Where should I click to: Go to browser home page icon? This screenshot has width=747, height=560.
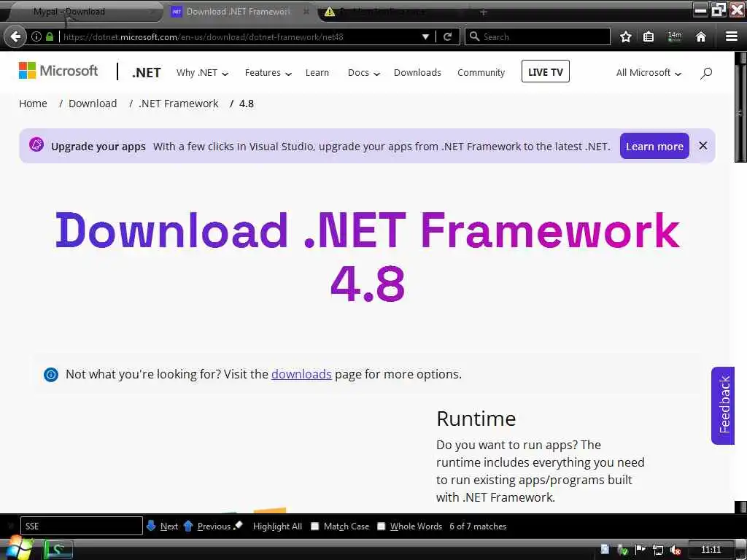[x=700, y=36]
